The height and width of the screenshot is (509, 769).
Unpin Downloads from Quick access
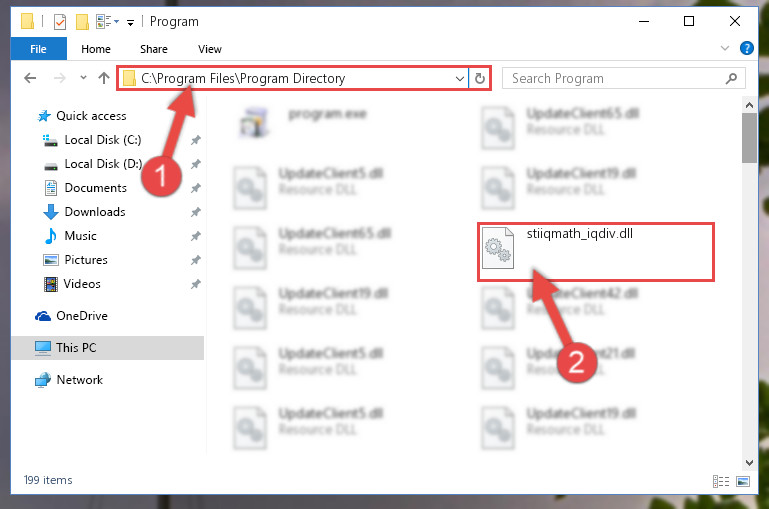pyautogui.click(x=195, y=212)
